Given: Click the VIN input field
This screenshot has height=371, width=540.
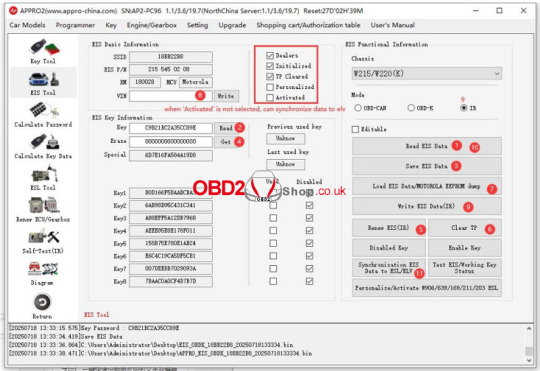Looking at the screenshot, I should [x=171, y=96].
